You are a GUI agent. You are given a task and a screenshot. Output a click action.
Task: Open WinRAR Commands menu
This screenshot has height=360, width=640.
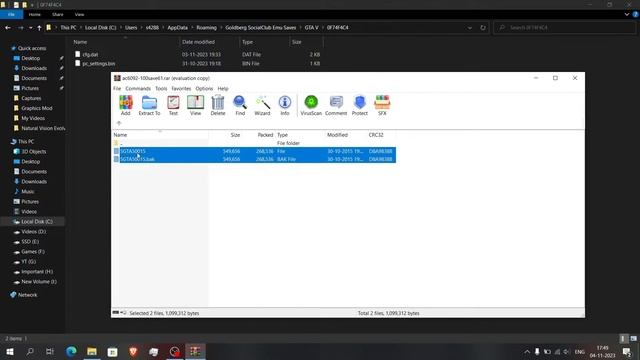click(x=138, y=89)
